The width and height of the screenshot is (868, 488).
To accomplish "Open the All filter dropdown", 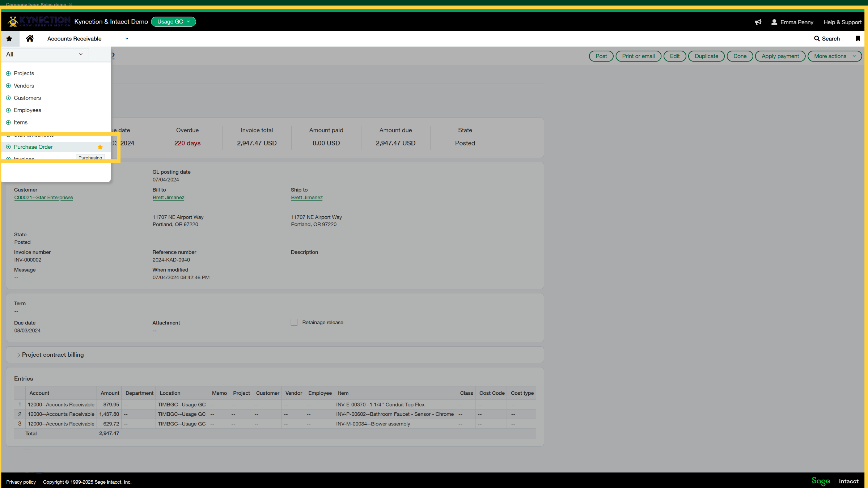I will [45, 54].
